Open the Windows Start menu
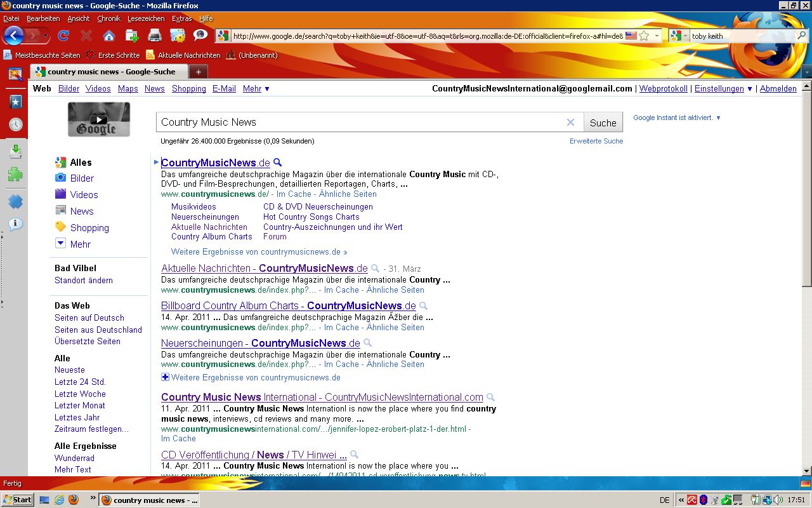Image resolution: width=812 pixels, height=508 pixels. (18, 500)
